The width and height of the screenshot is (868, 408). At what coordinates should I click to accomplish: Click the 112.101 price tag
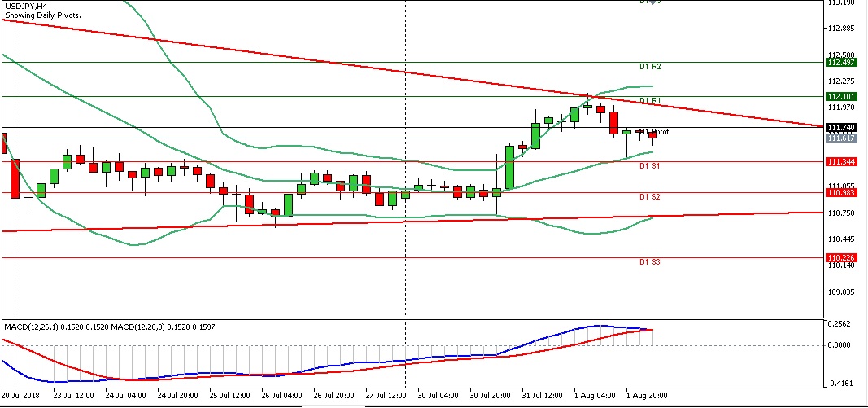tap(841, 96)
